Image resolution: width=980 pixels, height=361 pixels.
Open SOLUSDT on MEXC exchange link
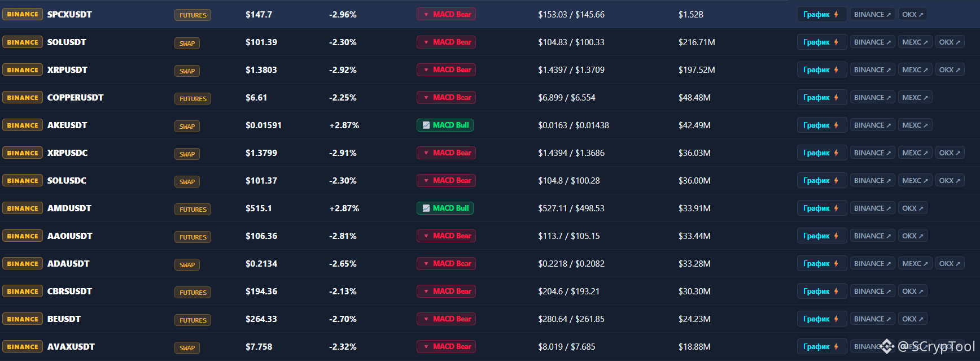[x=915, y=42]
